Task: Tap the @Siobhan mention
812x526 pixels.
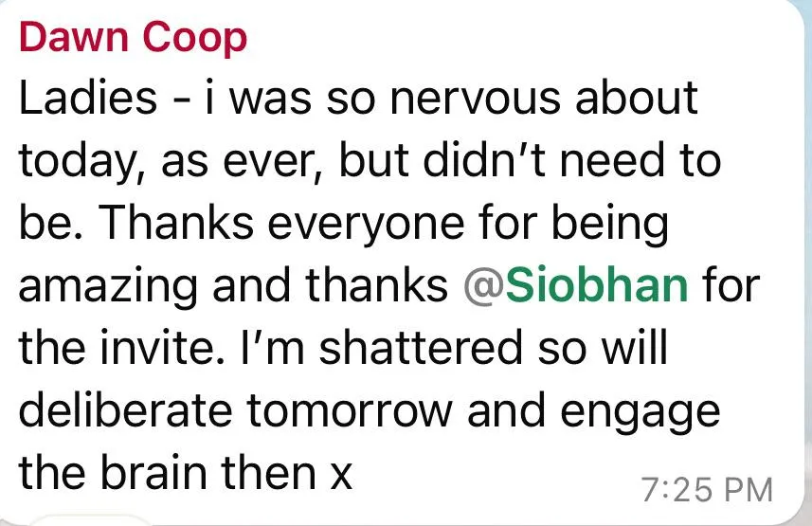Action: pyautogui.click(x=575, y=284)
